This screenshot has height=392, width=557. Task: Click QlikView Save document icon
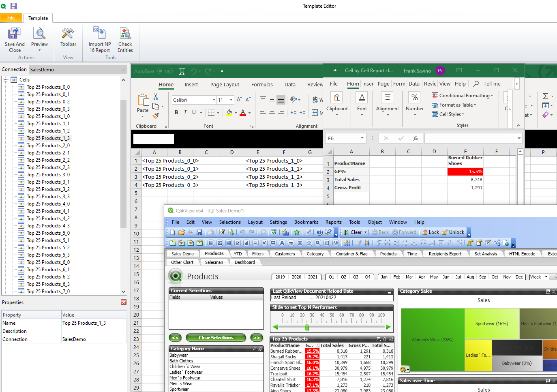coord(199,232)
